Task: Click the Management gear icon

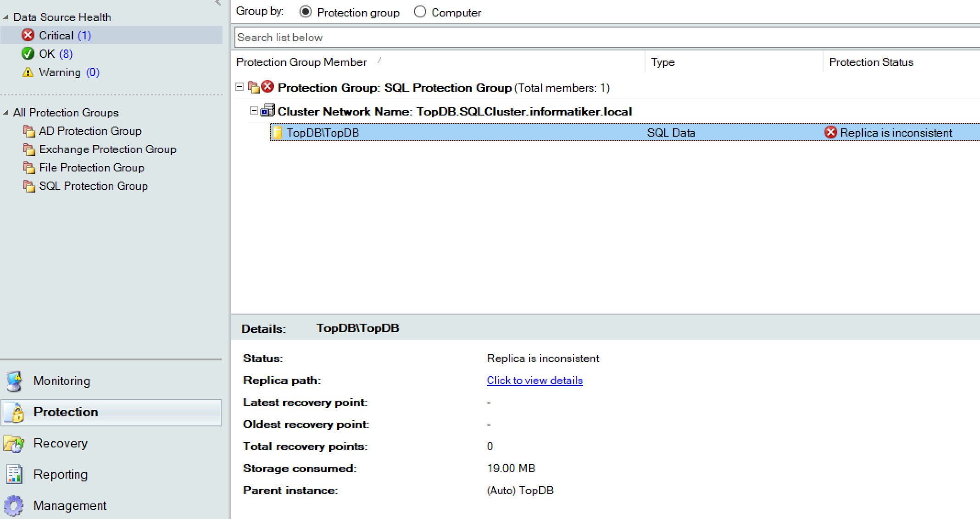Action: point(14,506)
